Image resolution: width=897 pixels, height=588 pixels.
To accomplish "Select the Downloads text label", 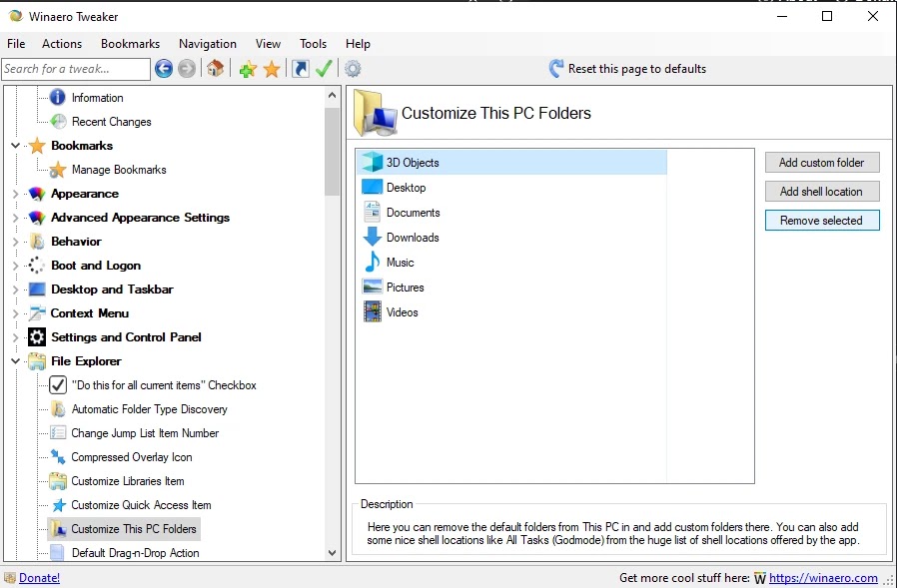I will [x=413, y=238].
